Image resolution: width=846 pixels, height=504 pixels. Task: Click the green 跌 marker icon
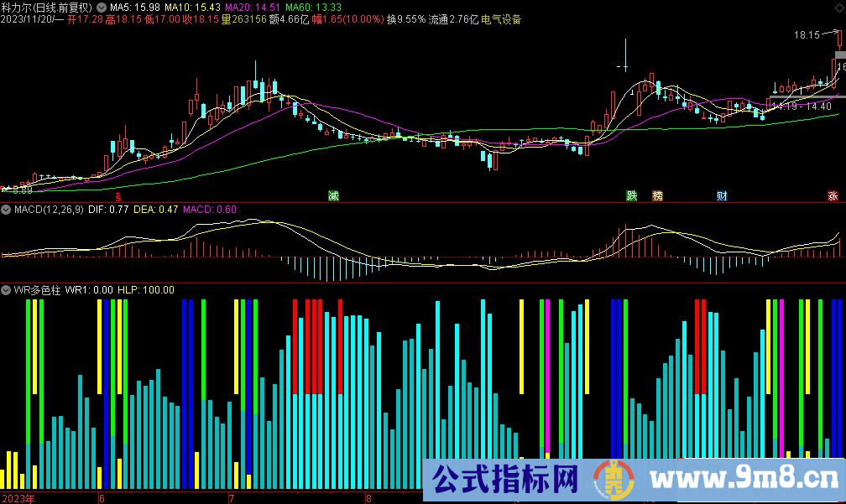(x=631, y=195)
